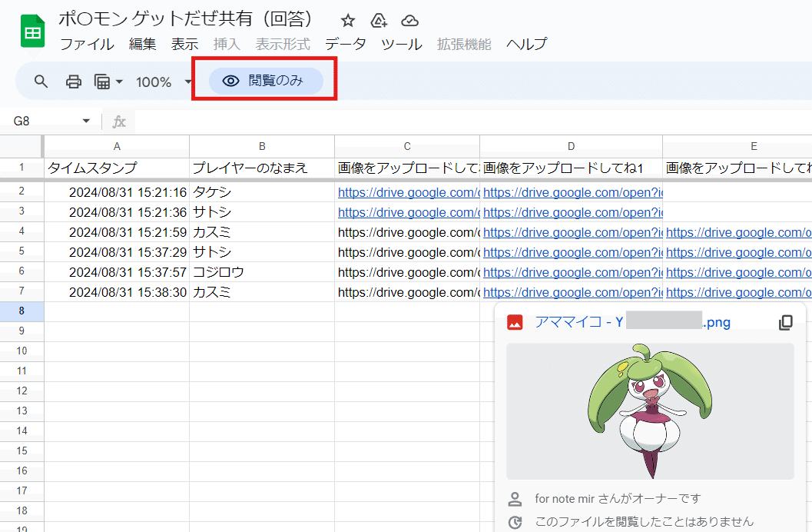The width and height of the screenshot is (812, 532).
Task: Select column B header
Action: point(262,147)
